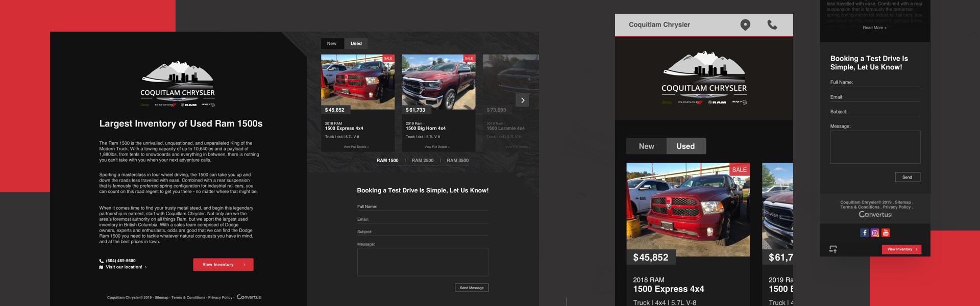
Task: Switch to the RAM 2500 model tab
Action: pyautogui.click(x=423, y=161)
